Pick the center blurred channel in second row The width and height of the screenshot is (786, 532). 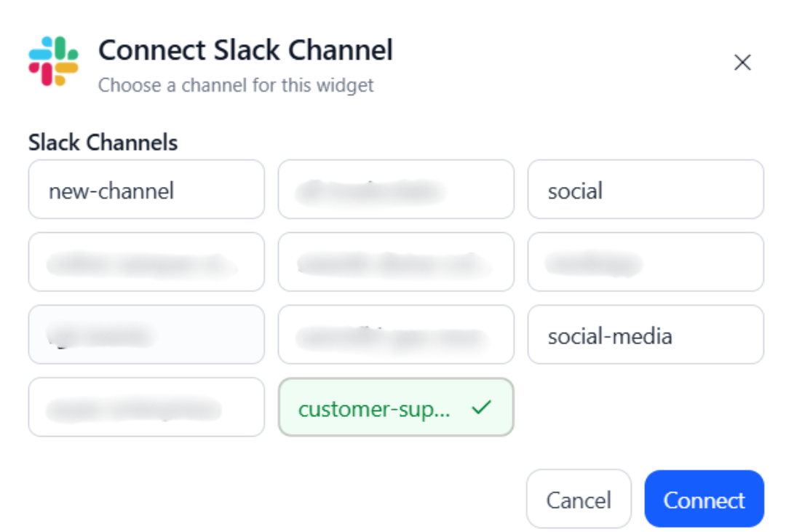click(x=396, y=262)
